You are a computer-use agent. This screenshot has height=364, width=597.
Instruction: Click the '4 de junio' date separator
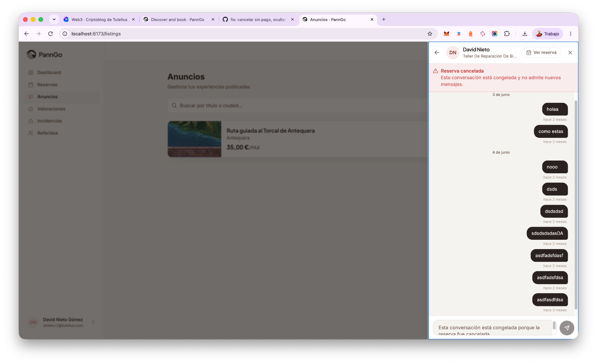501,152
